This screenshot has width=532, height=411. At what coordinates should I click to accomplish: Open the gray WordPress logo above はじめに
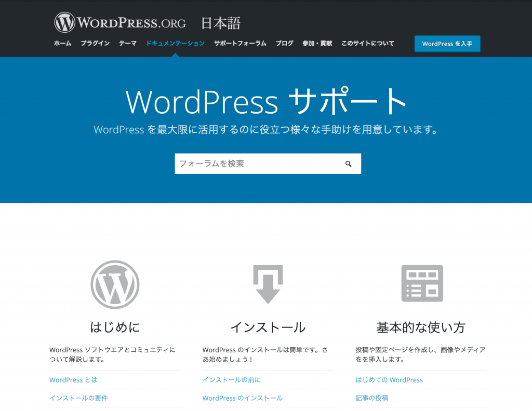(115, 284)
